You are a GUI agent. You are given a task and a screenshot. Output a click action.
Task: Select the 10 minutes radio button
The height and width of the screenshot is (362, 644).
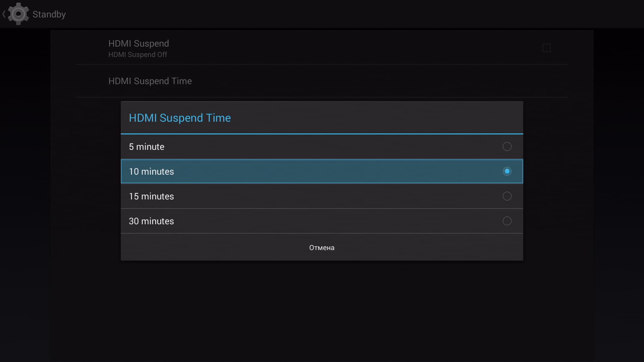point(507,171)
